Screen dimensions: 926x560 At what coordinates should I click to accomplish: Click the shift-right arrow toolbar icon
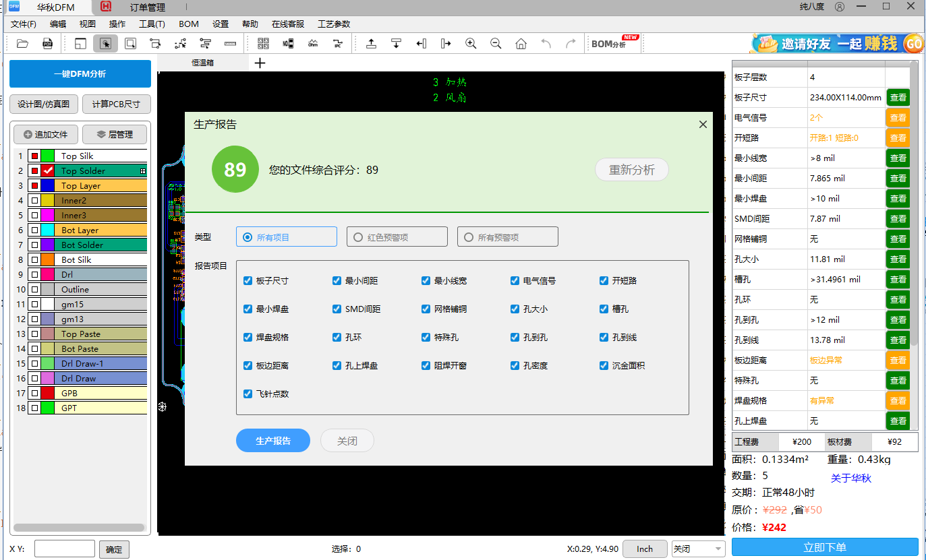coord(446,44)
